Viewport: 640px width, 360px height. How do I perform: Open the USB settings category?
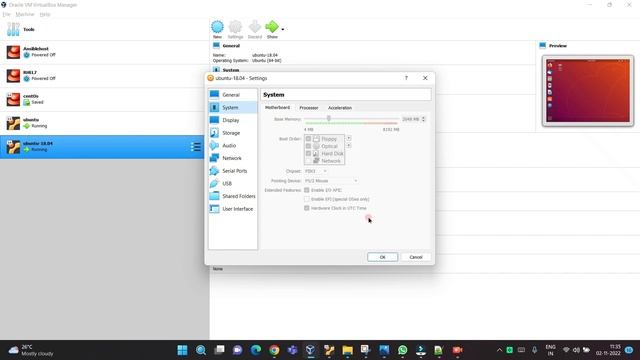point(233,184)
